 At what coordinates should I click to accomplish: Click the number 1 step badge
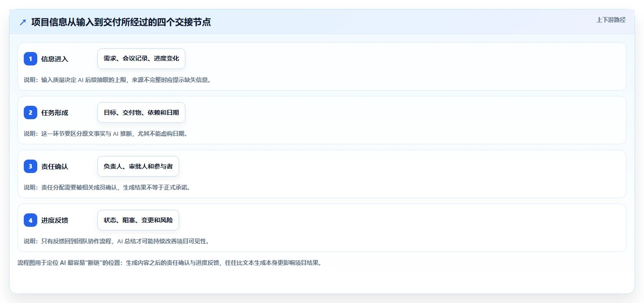click(x=31, y=59)
